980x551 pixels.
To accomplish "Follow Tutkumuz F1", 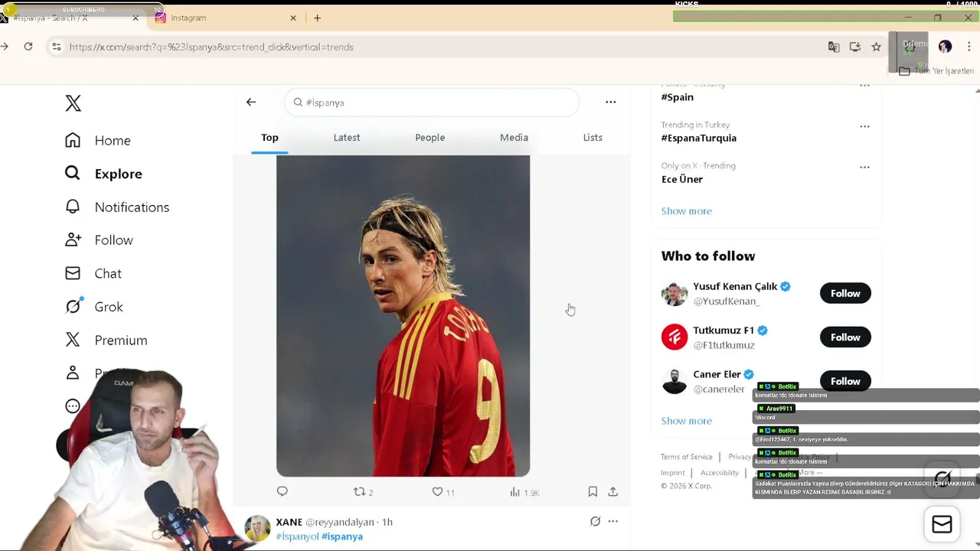I will pos(845,337).
